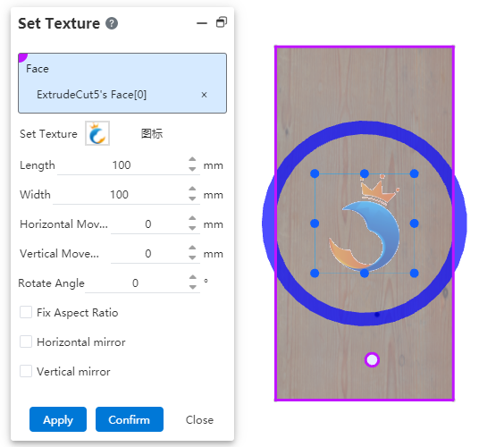This screenshot has width=504, height=447.
Task: Click the Confirm button
Action: coord(130,419)
